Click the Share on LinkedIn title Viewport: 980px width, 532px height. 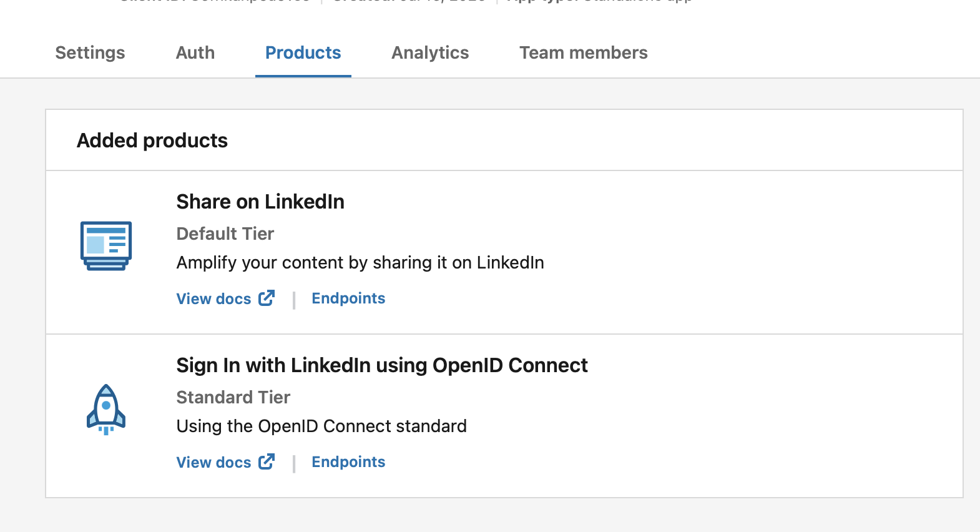[x=260, y=202]
